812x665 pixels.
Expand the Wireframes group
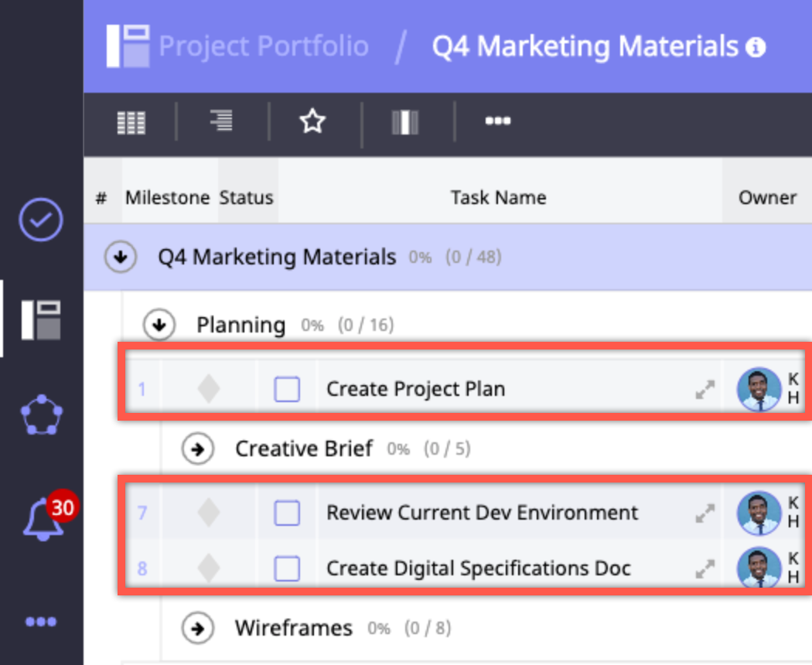(199, 629)
